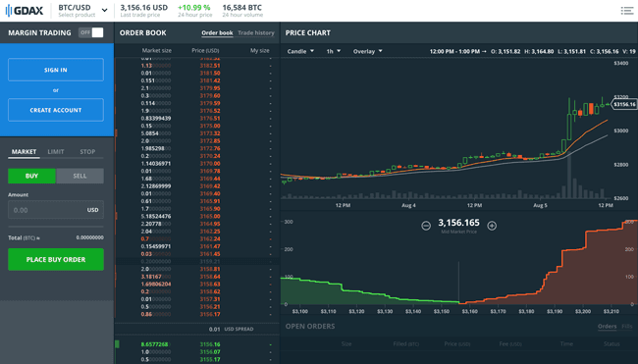The height and width of the screenshot is (364, 638).
Task: Click the 3156.16 price tag on chart
Action: point(624,105)
